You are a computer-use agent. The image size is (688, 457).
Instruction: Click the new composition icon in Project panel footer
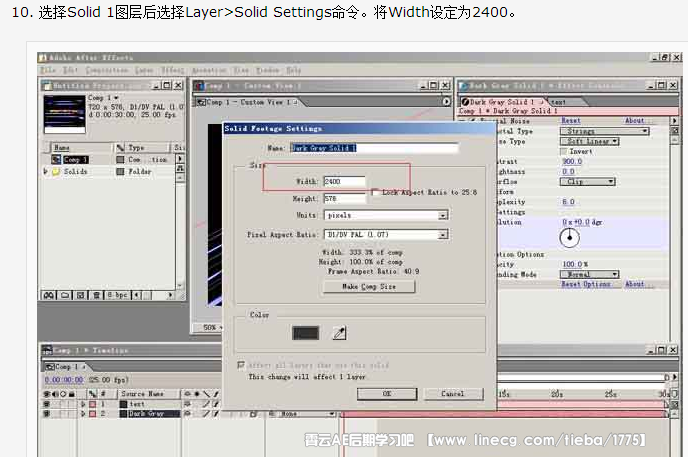pyautogui.click(x=81, y=295)
